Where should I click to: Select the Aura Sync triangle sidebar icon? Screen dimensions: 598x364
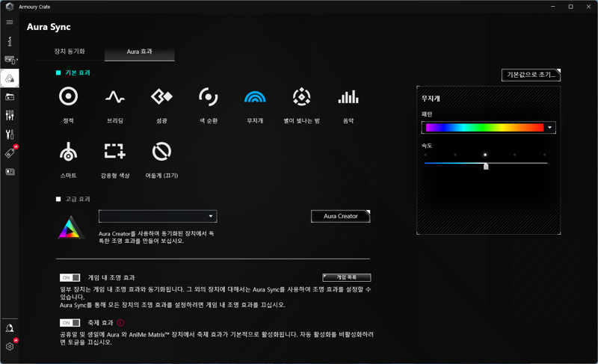click(x=10, y=78)
